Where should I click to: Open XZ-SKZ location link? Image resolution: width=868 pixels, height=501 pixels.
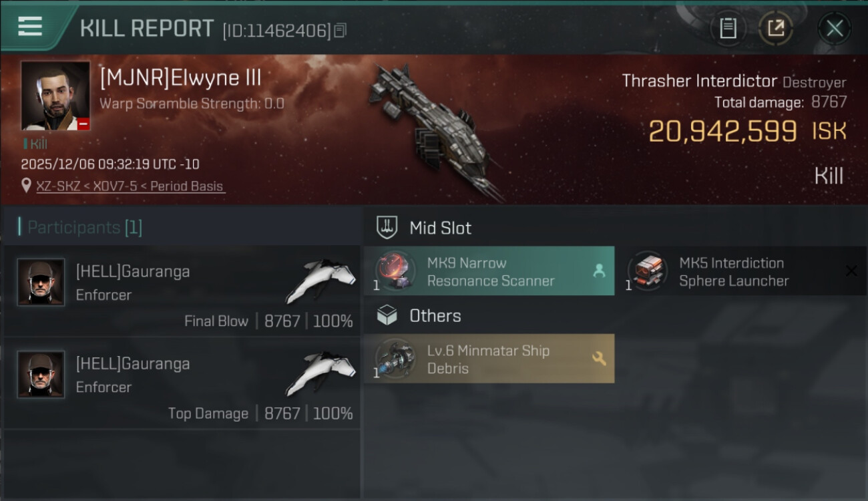tap(131, 186)
